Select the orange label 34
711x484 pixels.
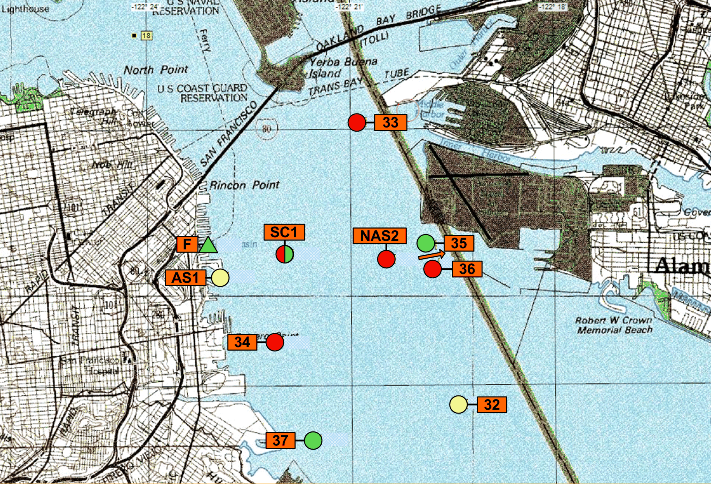coord(242,342)
